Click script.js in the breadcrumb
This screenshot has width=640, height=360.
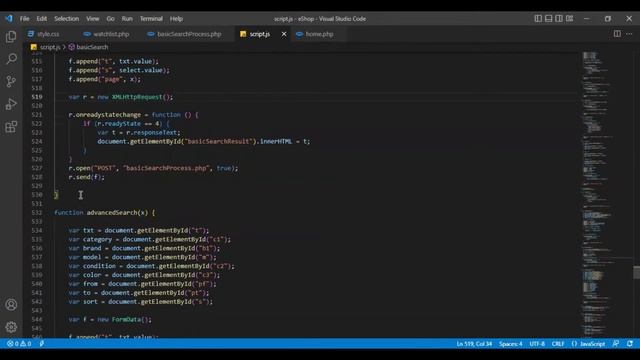tap(50, 47)
